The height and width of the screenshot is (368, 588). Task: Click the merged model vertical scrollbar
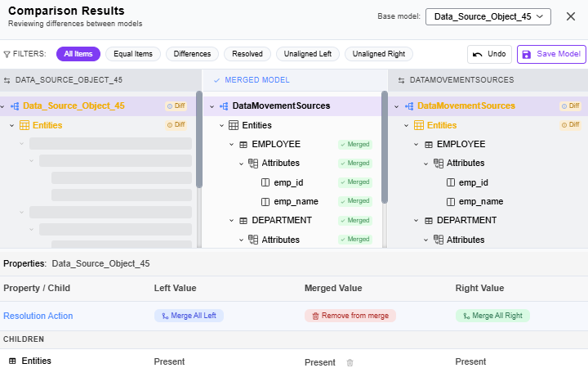385,147
